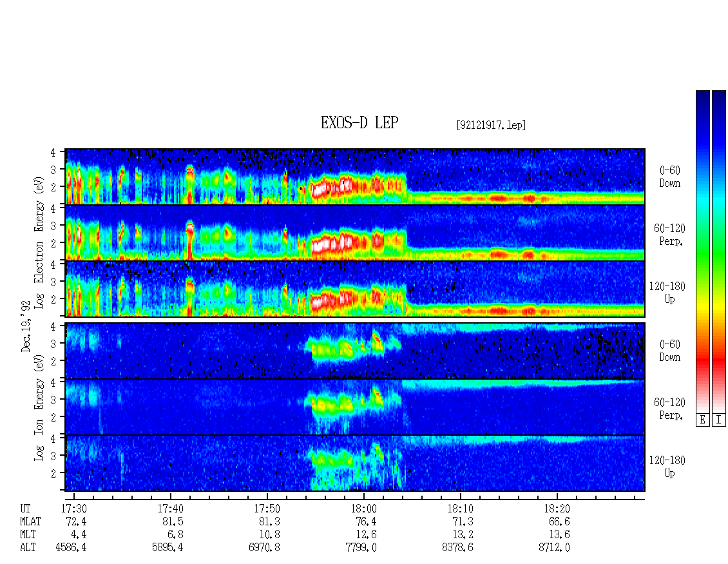Click the electron 0-60 Down spectrogram panel
This screenshot has height=564, width=728.
[355, 177]
